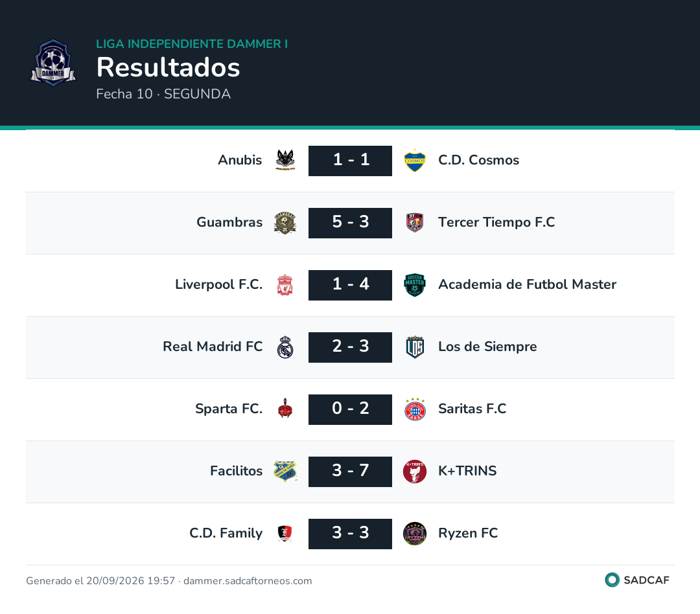The height and width of the screenshot is (614, 700).
Task: Click the Resultados page heading
Action: 169,67
